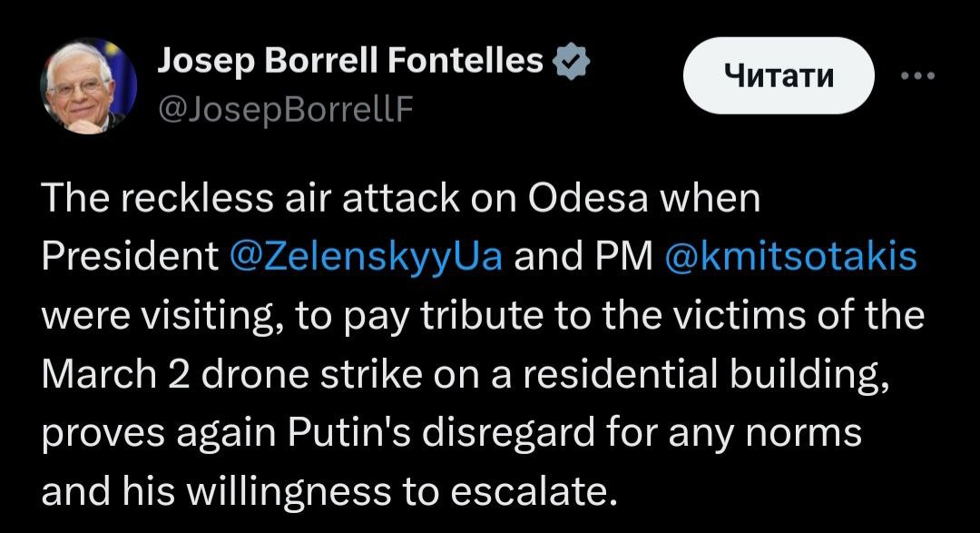
Task: Click the "PM" abbreviation before @kmitsotakis
Action: (627, 257)
